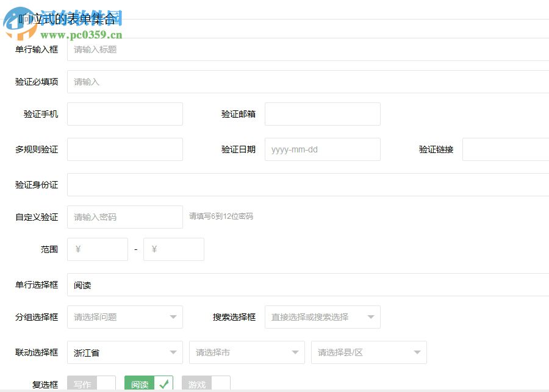Click the 自定义验证 label

click(x=37, y=217)
